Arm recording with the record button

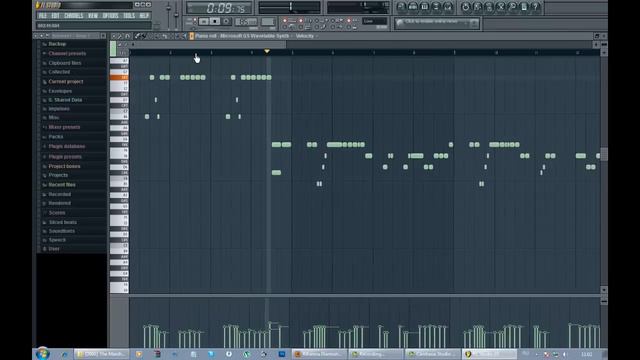[x=226, y=21]
